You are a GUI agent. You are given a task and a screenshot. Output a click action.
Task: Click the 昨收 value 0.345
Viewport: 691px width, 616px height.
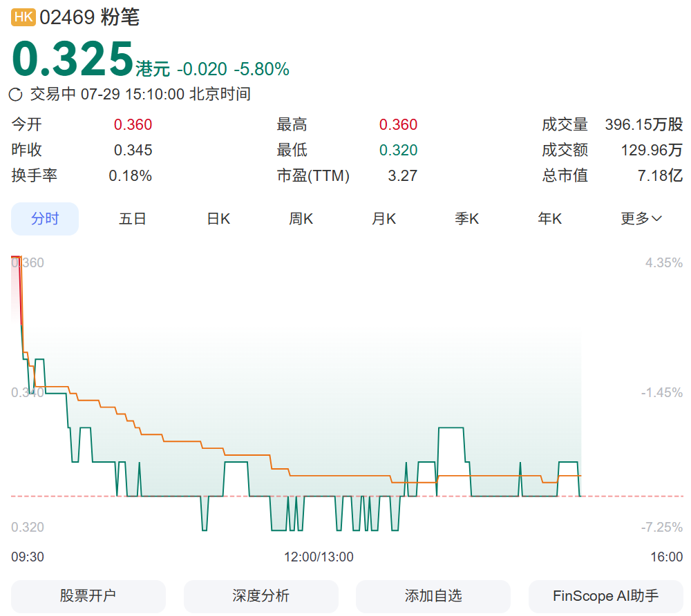pyautogui.click(x=133, y=150)
